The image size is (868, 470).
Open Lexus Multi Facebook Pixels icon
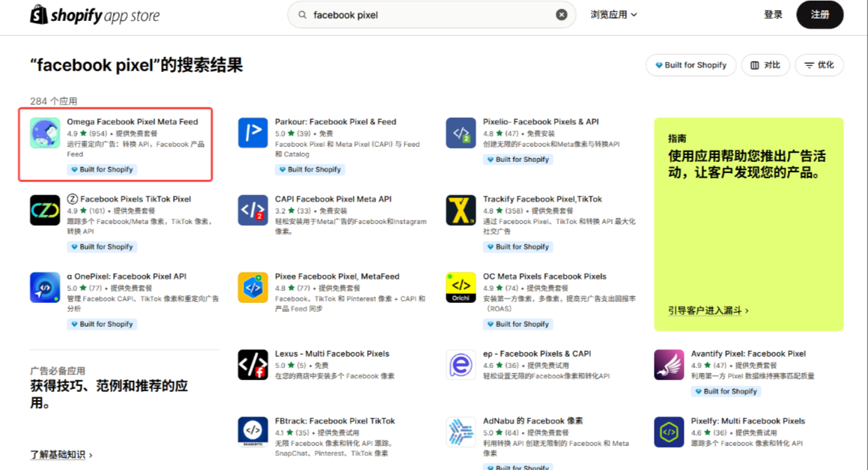[x=253, y=365]
